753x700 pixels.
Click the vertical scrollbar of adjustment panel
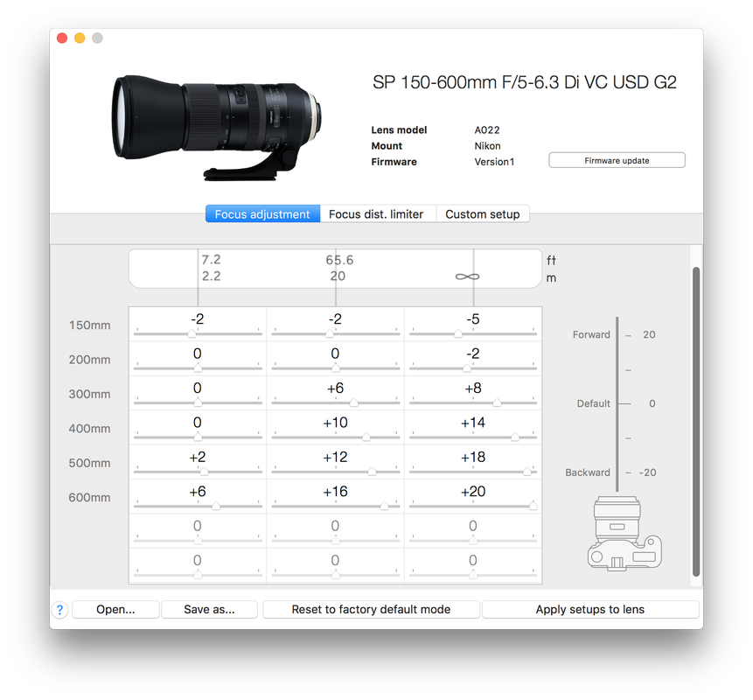click(x=696, y=422)
